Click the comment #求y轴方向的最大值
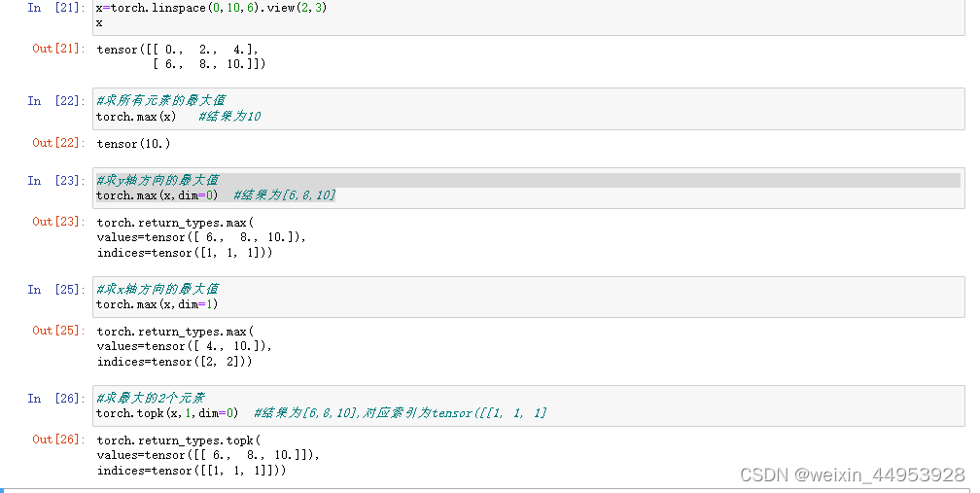 point(157,181)
